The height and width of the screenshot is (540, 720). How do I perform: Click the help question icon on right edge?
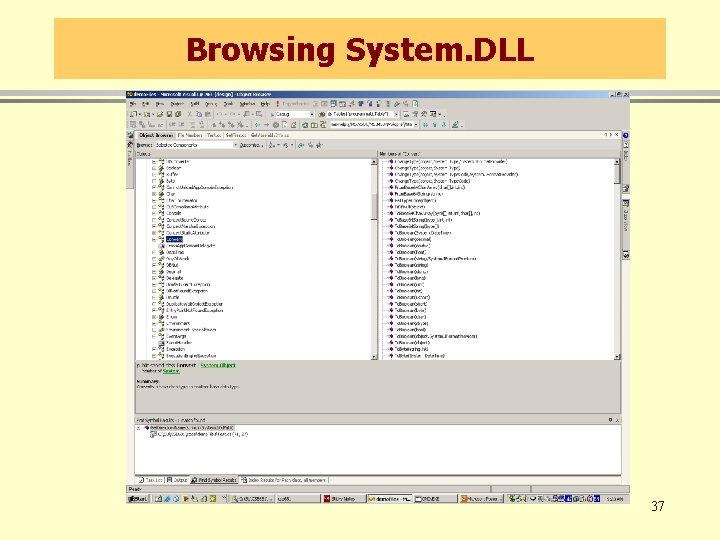pos(625,136)
